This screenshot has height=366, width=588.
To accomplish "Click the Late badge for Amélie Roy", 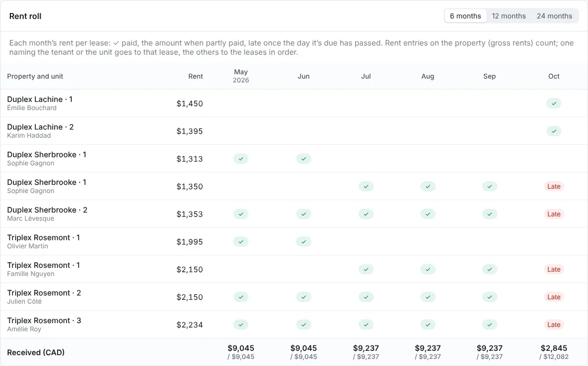I will (x=554, y=325).
